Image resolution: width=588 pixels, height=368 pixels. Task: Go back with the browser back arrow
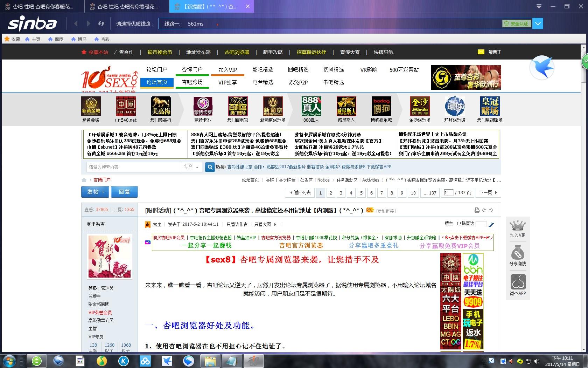pos(76,23)
